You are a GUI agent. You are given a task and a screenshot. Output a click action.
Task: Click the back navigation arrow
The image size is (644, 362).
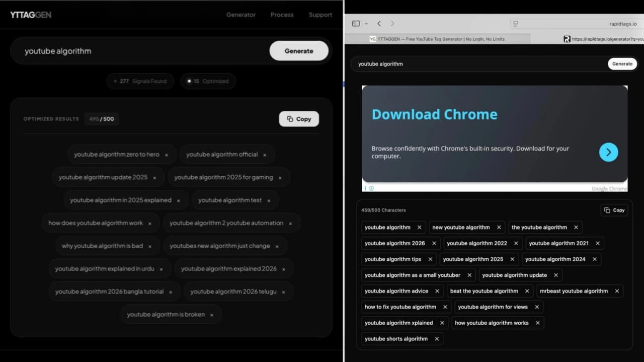[x=379, y=23]
